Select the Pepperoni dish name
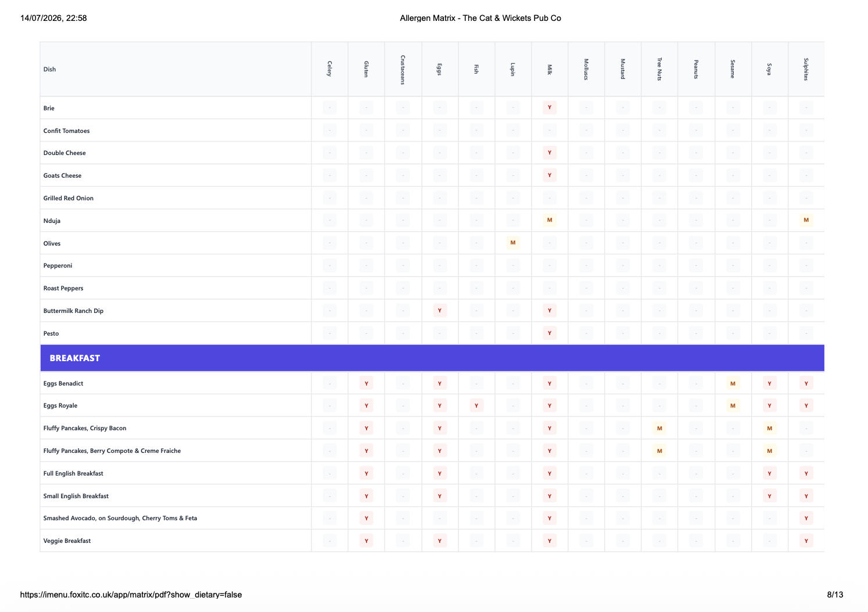 58,265
